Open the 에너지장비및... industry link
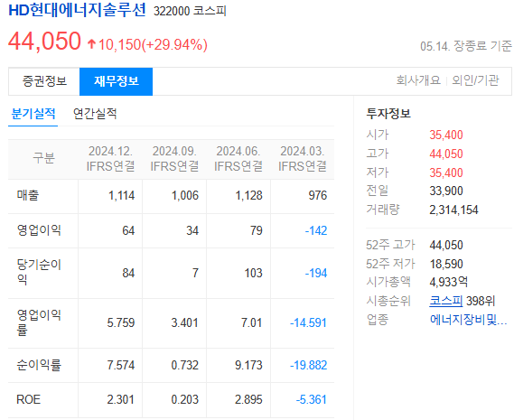 pos(468,319)
